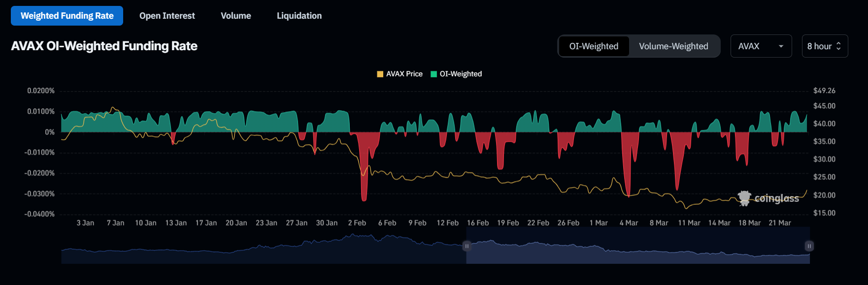The width and height of the screenshot is (868, 285).
Task: Click the green OI-Weighted legend swatch
Action: pos(434,74)
